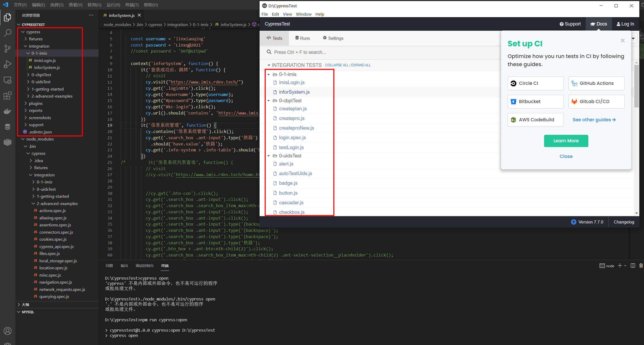Open the Search view in activity bar
The height and width of the screenshot is (345, 644).
tap(7, 33)
